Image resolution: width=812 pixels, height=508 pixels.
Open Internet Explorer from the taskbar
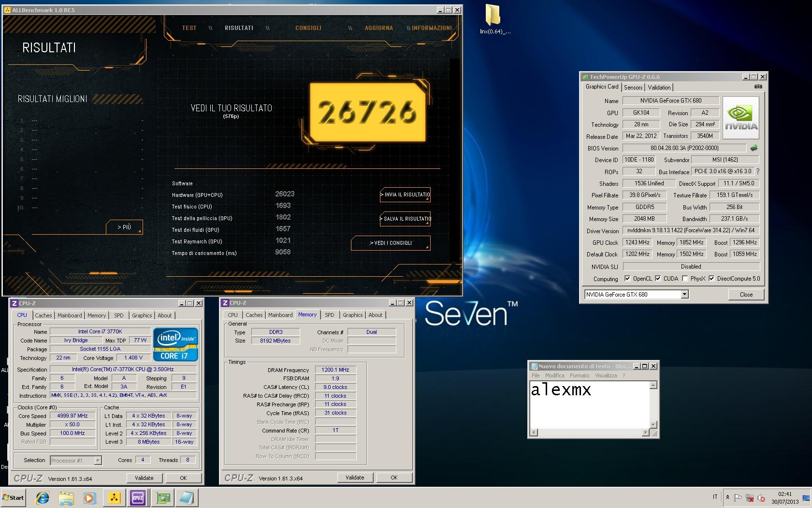43,498
